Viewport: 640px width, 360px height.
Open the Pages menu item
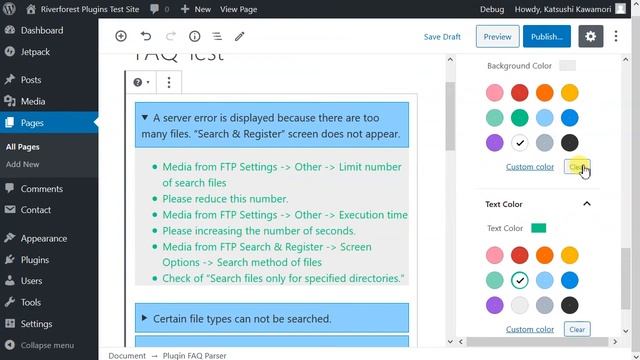(x=49, y=122)
